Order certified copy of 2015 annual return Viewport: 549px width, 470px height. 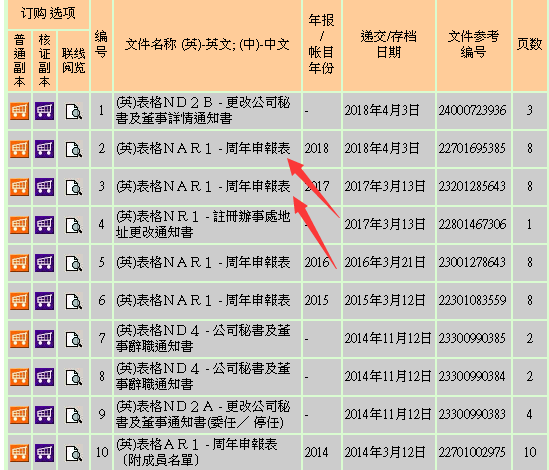pyautogui.click(x=44, y=301)
